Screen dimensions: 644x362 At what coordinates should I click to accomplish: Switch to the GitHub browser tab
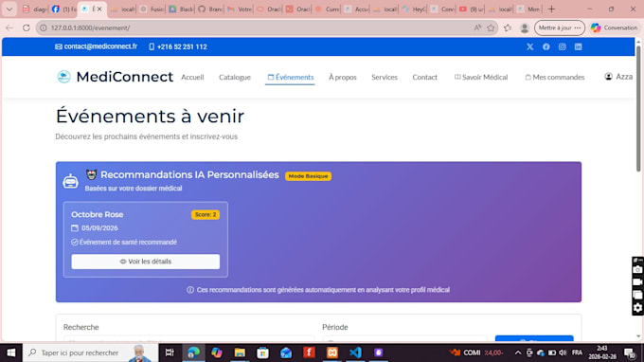tap(210, 9)
